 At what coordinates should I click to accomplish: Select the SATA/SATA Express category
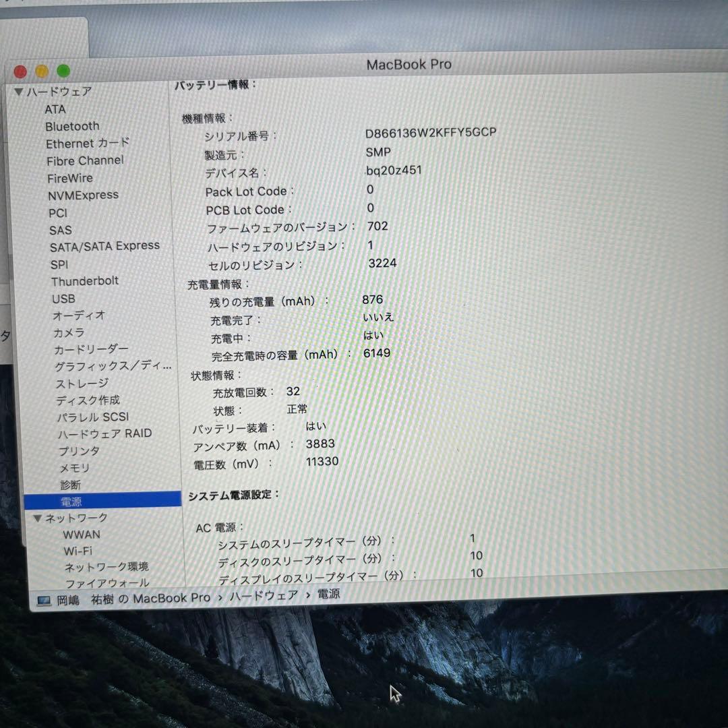click(104, 245)
